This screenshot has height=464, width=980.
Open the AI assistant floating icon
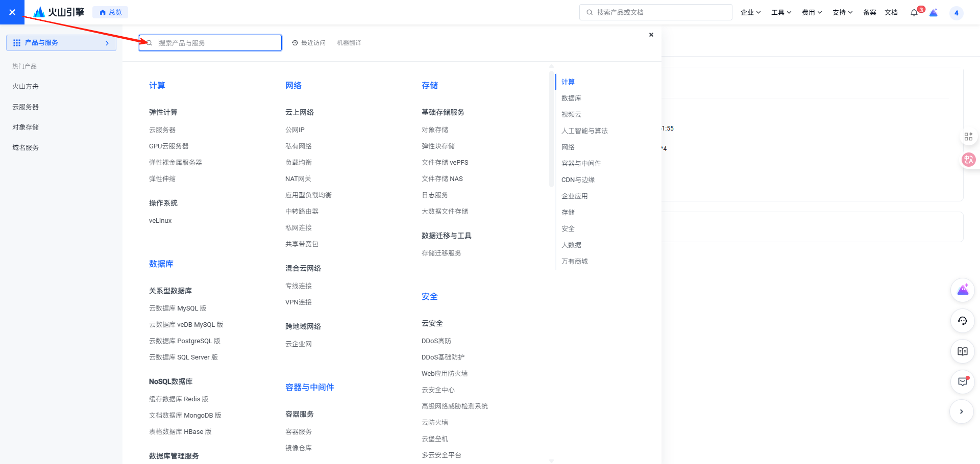pos(963,290)
